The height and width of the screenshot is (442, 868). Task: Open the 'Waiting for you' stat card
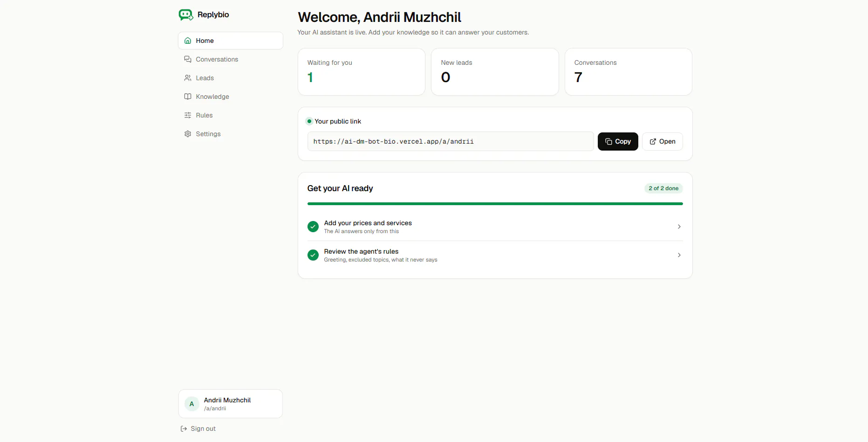(362, 72)
